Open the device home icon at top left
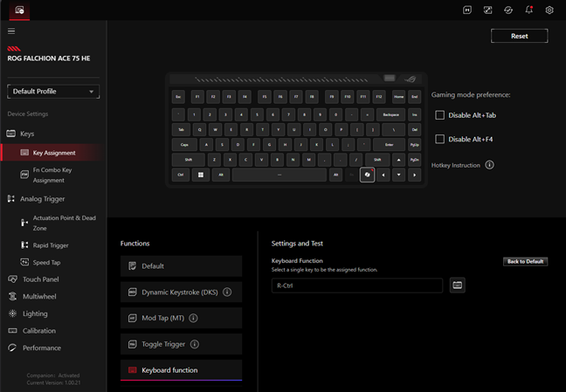Image resolution: width=566 pixels, height=392 pixels. pyautogui.click(x=19, y=10)
